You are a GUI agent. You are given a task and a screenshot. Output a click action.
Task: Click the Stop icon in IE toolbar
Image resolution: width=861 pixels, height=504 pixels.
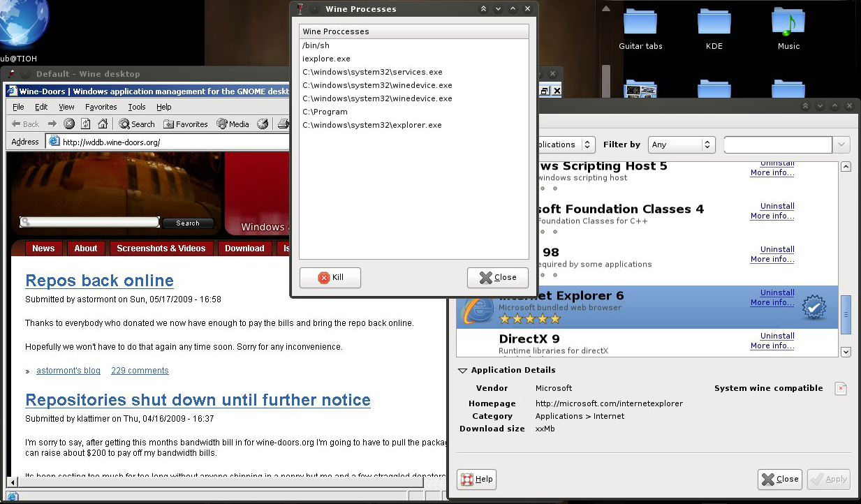[x=69, y=124]
